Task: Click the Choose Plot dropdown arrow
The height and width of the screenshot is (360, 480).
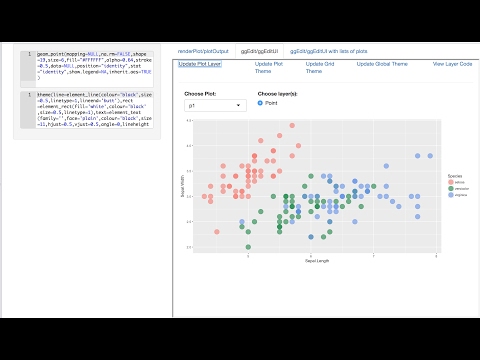Action: (238, 105)
